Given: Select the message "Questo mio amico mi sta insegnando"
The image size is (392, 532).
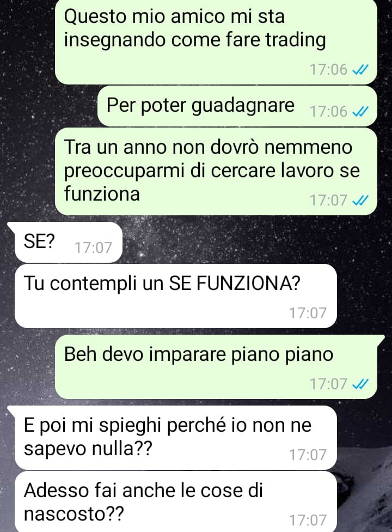Looking at the screenshot, I should pos(216,41).
